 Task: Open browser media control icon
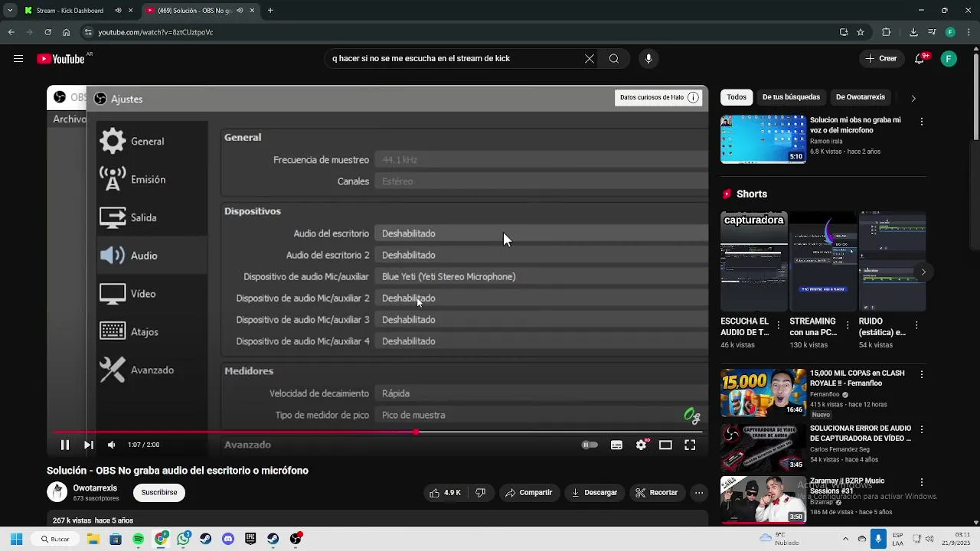click(x=932, y=32)
